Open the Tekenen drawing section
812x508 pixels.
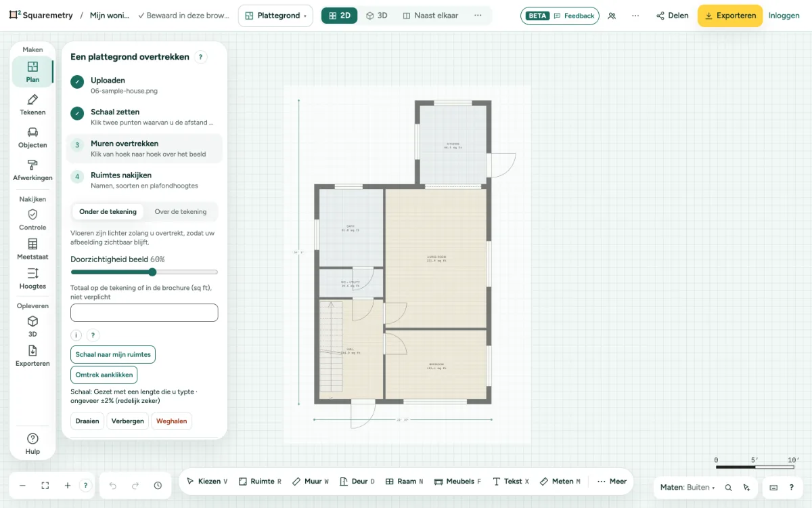pyautogui.click(x=32, y=105)
